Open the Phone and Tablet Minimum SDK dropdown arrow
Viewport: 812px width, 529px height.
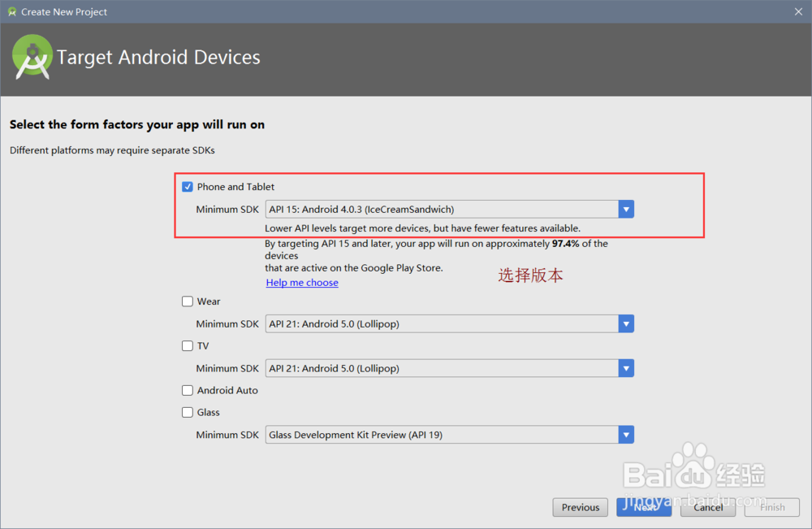pyautogui.click(x=625, y=210)
